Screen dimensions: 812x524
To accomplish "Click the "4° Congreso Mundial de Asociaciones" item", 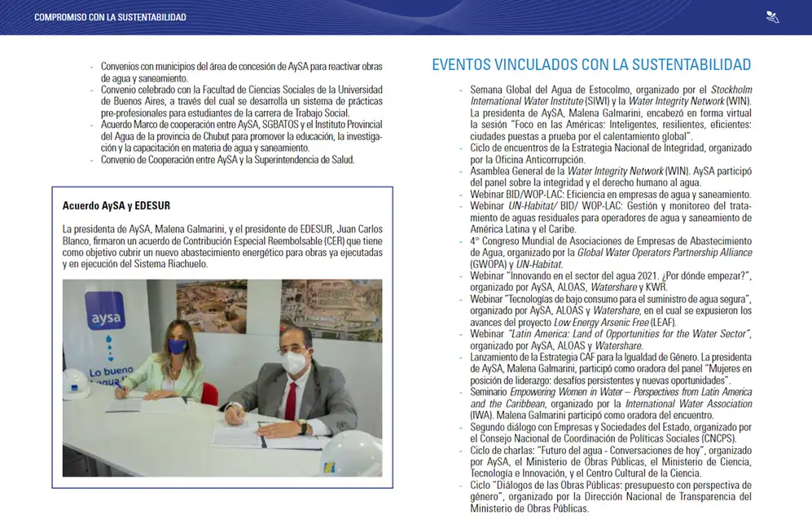I will click(x=611, y=253).
